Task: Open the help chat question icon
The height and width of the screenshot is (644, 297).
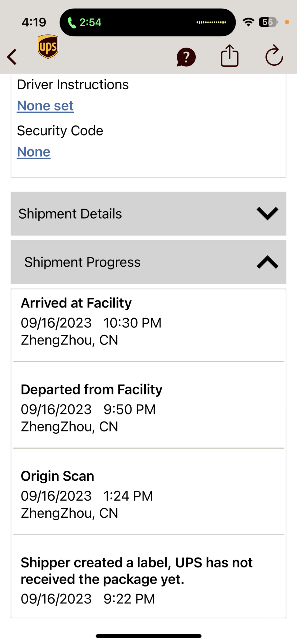Action: click(x=186, y=57)
